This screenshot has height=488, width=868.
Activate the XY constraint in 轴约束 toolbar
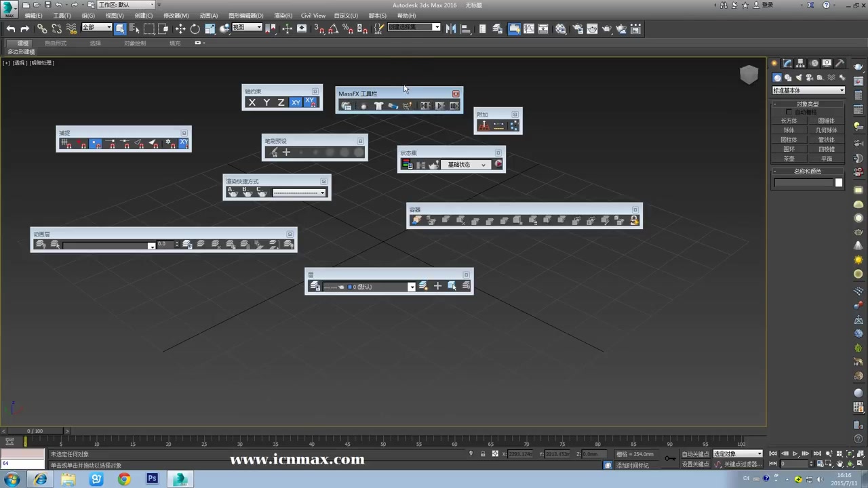click(x=295, y=102)
